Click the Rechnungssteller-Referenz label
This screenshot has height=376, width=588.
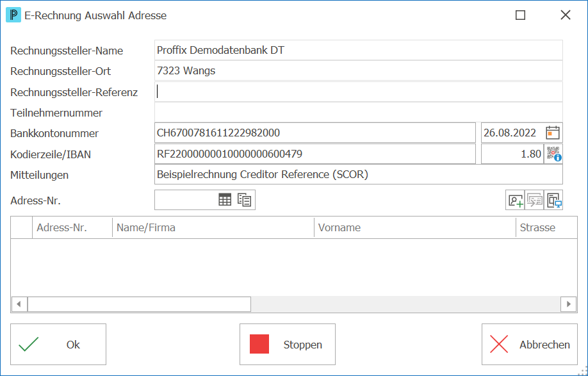point(74,92)
